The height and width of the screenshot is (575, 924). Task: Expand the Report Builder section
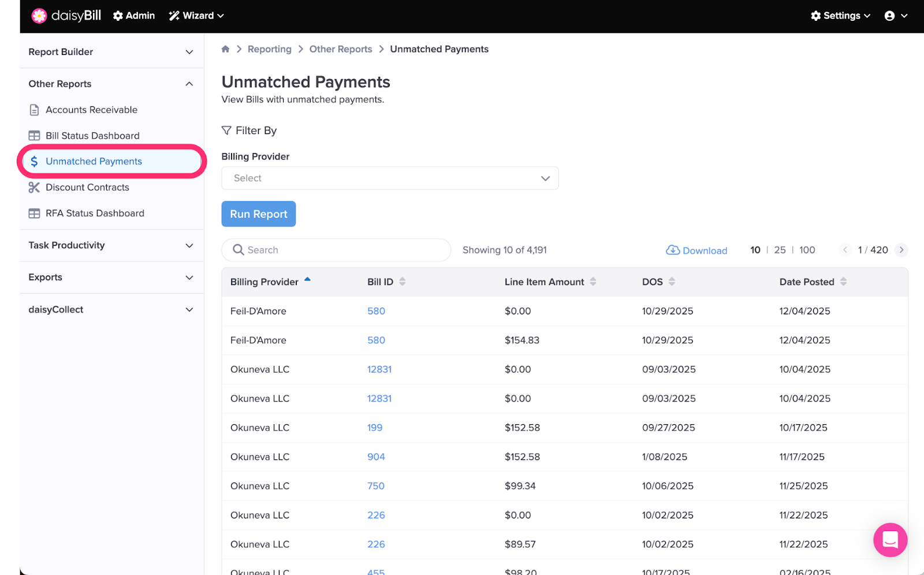(111, 52)
